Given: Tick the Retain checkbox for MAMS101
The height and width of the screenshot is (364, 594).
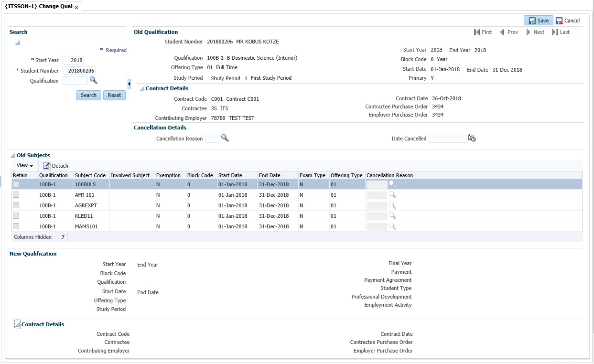Looking at the screenshot, I should pyautogui.click(x=16, y=226).
